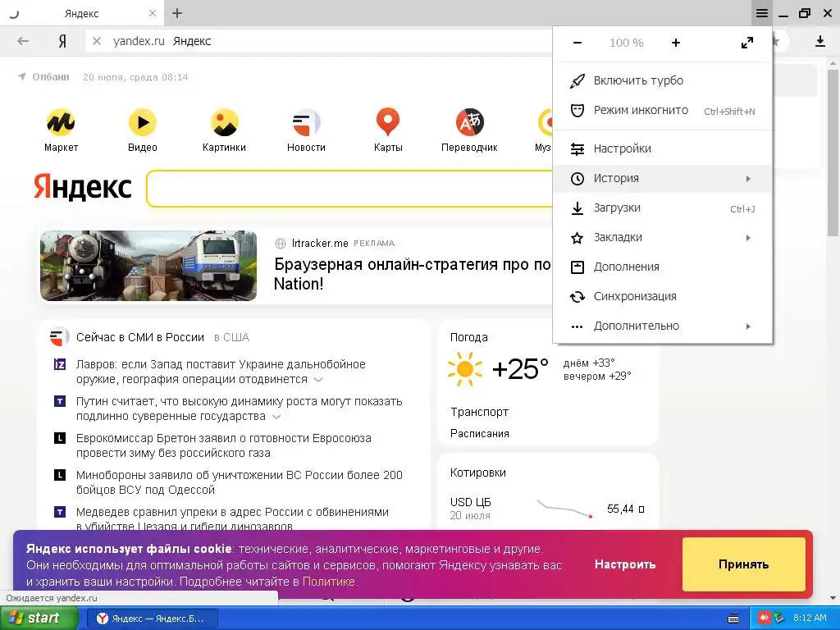
Task: Click the red system tray icon
Action: (764, 619)
